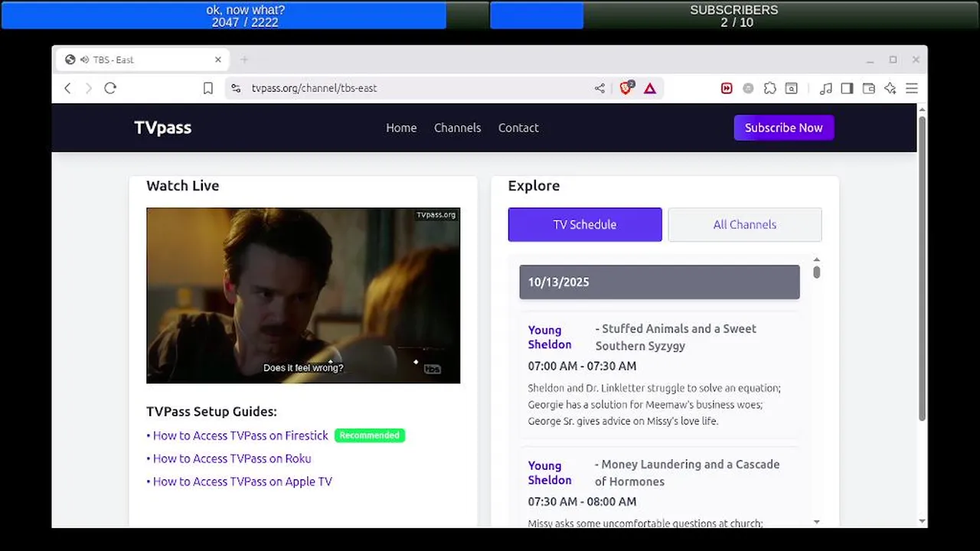980x551 pixels.
Task: Click the Explore heading
Action: pyautogui.click(x=534, y=186)
